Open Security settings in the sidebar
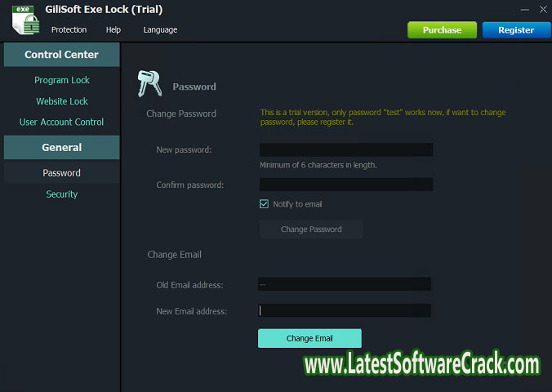 pos(62,194)
